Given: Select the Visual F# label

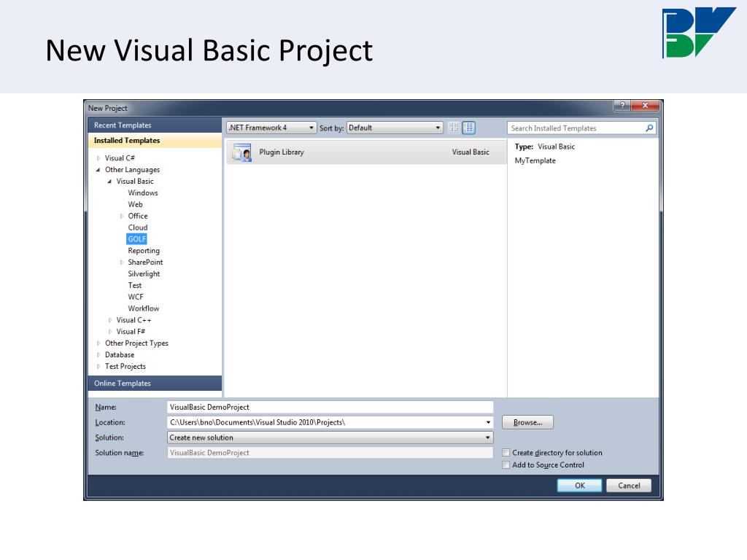Looking at the screenshot, I should [131, 332].
